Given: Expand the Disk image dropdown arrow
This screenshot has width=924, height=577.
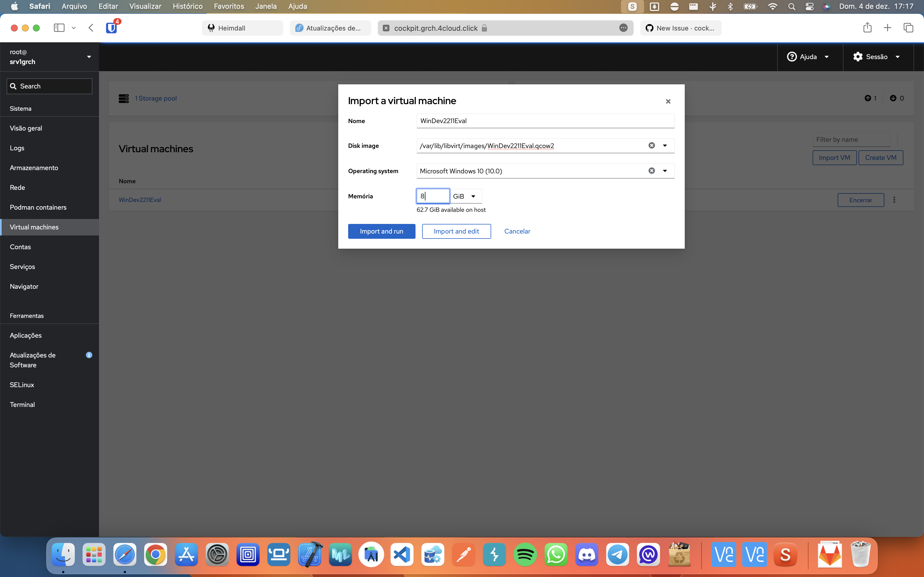Looking at the screenshot, I should 665,145.
